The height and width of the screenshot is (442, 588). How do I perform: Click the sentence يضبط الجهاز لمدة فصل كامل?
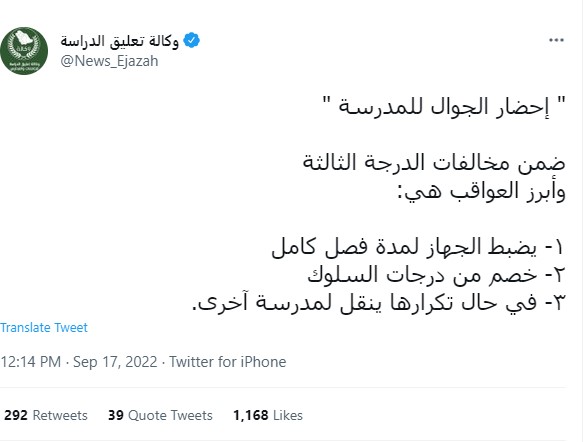tap(404, 247)
